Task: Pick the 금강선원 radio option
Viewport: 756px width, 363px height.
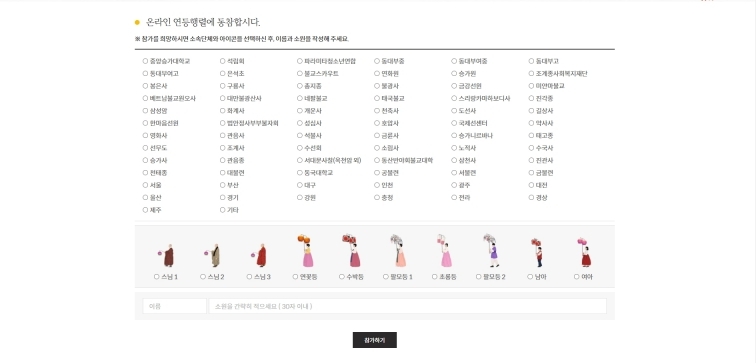Action: pos(454,86)
